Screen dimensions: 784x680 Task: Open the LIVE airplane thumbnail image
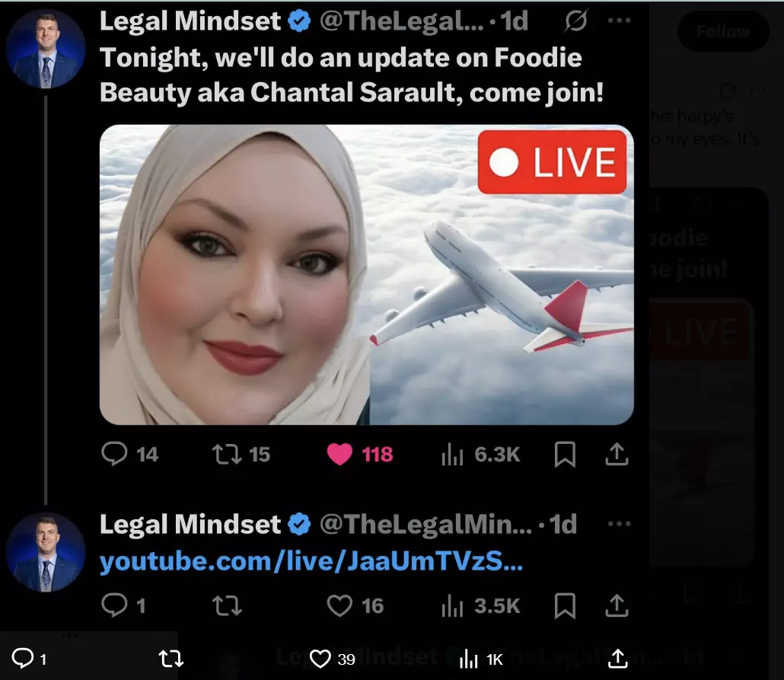[366, 275]
